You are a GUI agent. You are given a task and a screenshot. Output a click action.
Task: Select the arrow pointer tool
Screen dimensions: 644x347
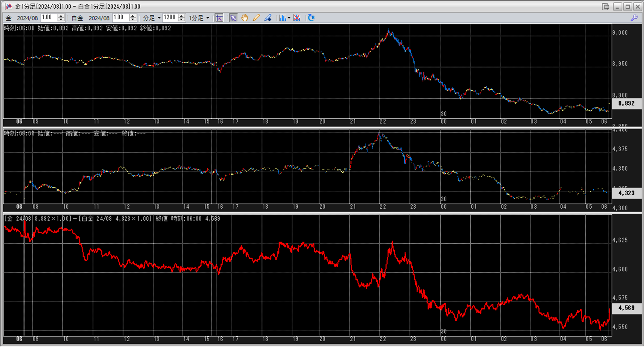tap(233, 18)
